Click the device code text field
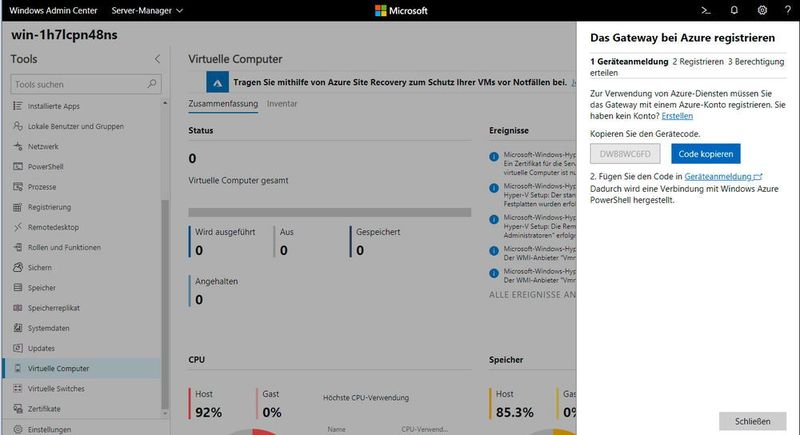The height and width of the screenshot is (435, 800). click(x=625, y=154)
